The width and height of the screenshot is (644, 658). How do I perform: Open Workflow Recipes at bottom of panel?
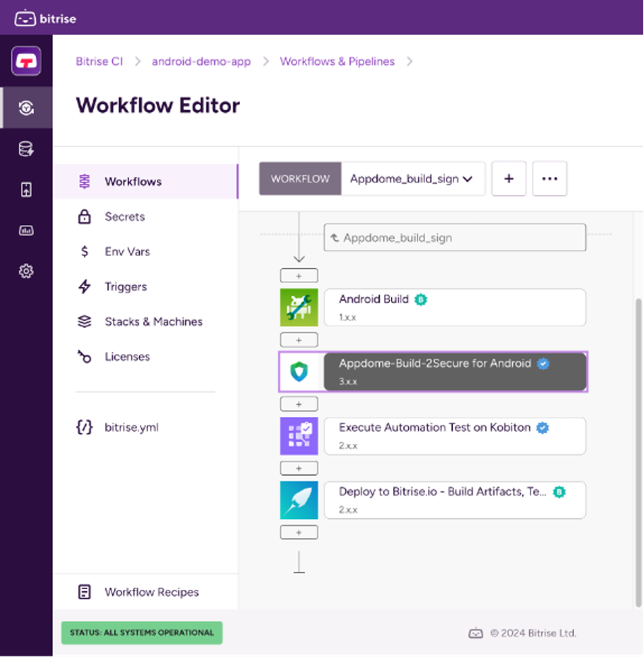pyautogui.click(x=151, y=592)
